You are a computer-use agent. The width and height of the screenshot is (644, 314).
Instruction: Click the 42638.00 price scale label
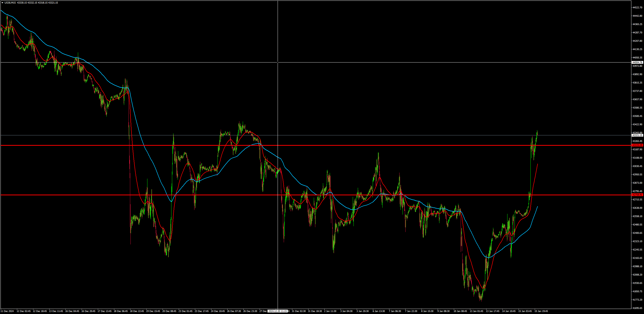click(x=637, y=208)
